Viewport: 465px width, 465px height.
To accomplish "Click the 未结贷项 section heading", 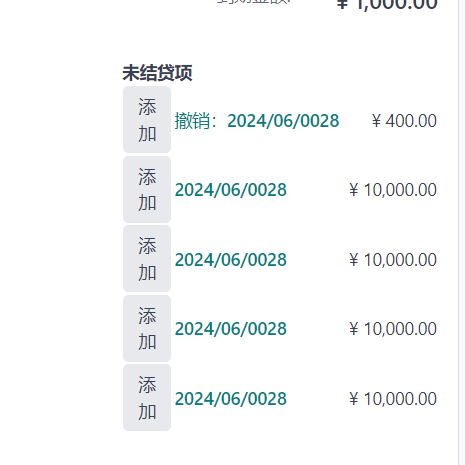I will [157, 73].
